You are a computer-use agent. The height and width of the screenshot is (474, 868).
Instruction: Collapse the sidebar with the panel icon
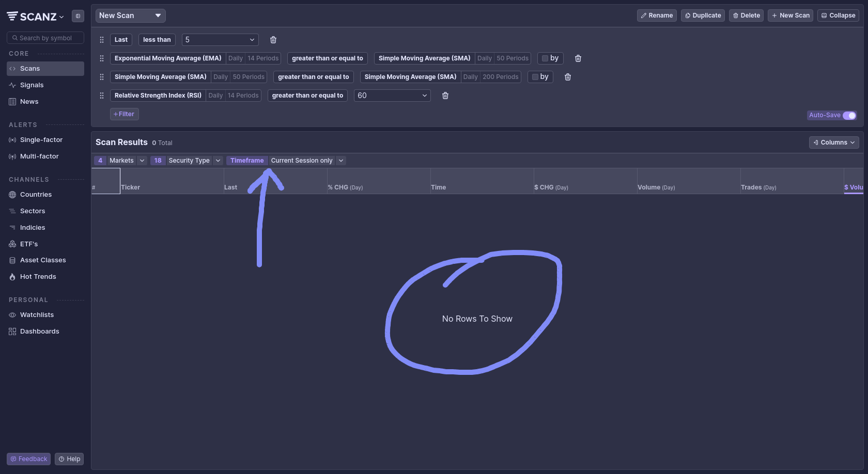click(78, 16)
